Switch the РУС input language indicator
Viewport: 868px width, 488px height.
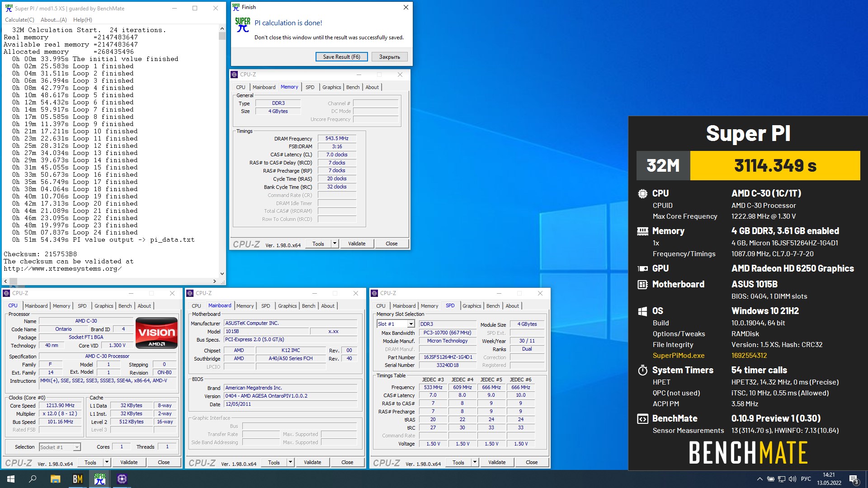[x=806, y=479]
